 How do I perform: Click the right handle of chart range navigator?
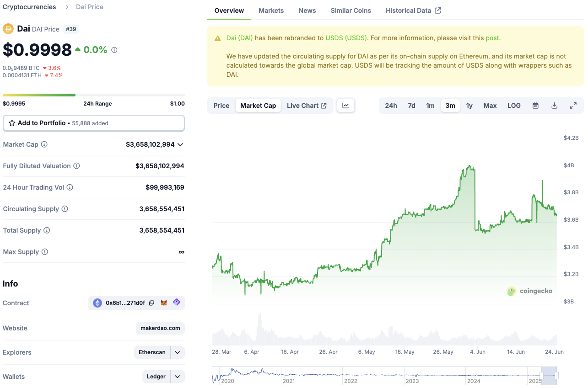[557, 376]
